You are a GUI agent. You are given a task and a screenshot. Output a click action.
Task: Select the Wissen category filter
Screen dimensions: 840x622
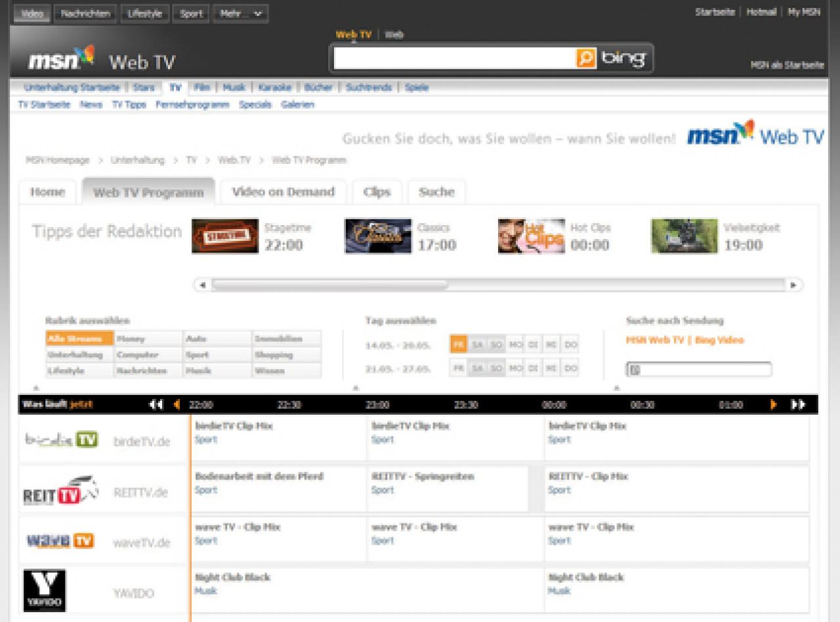pos(287,371)
